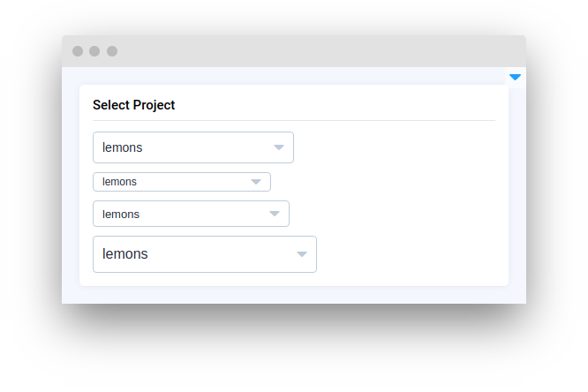588x392 pixels.
Task: Click the caret icon in the largest lemons dropdown
Action: (x=302, y=254)
